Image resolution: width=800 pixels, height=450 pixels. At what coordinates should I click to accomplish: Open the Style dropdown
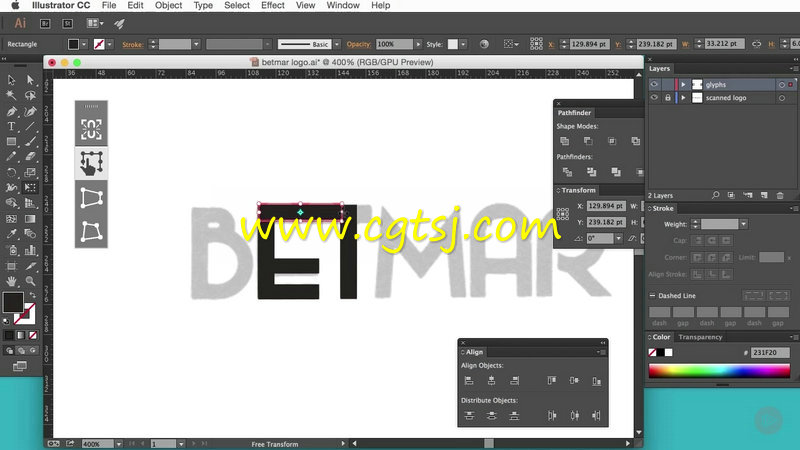[463, 44]
